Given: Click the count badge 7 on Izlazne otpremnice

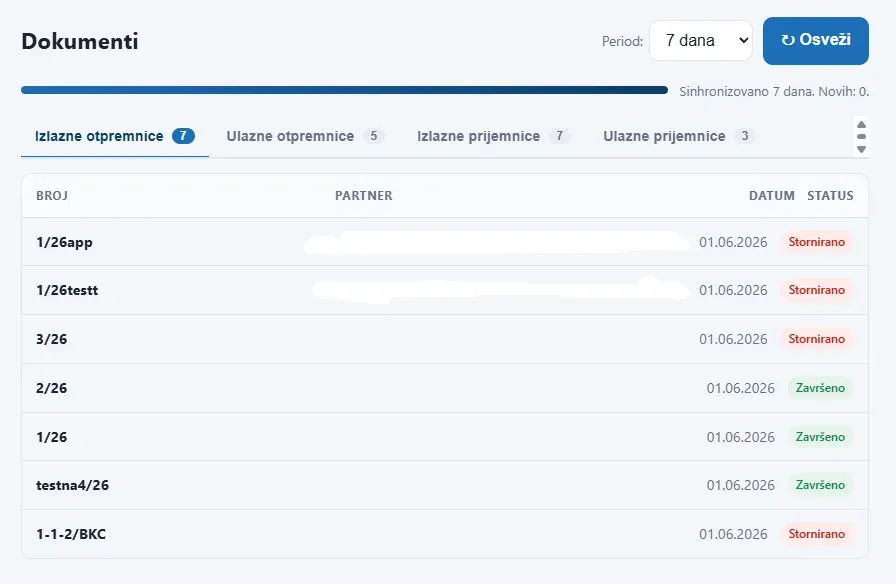Looking at the screenshot, I should (x=183, y=136).
